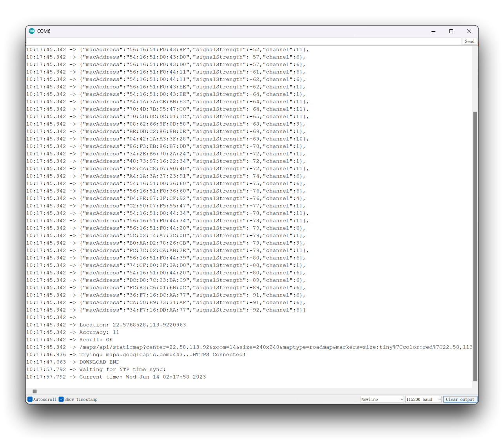Click the Arduino logo icon in title bar
This screenshot has height=442, width=504.
[x=32, y=31]
